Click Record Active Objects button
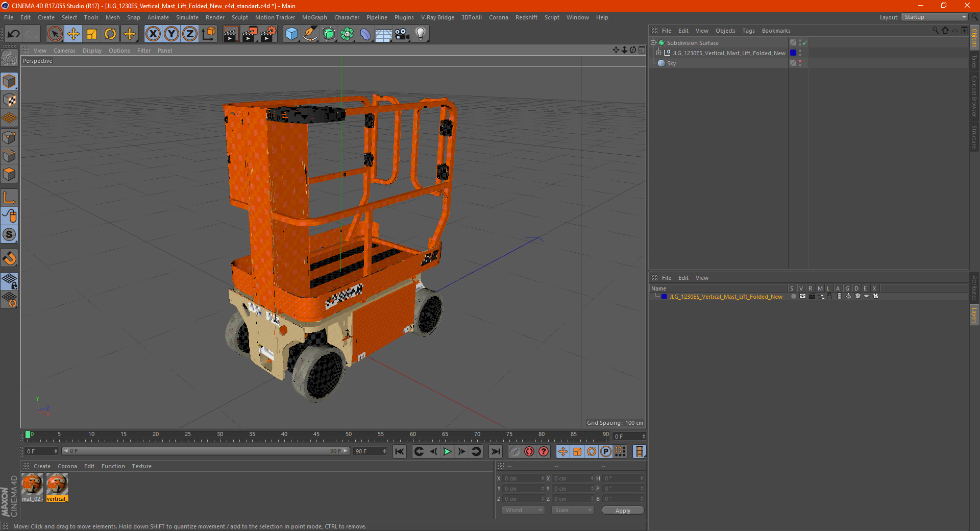This screenshot has width=980, height=531. (515, 451)
